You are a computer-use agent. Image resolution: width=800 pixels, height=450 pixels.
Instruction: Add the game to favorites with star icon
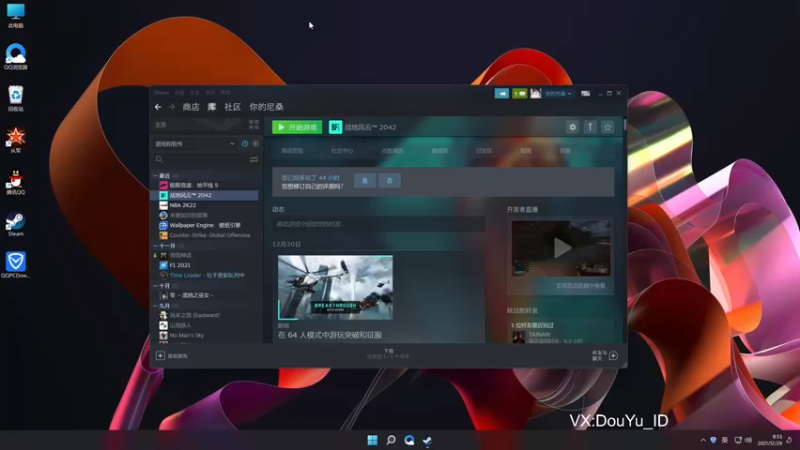point(607,127)
